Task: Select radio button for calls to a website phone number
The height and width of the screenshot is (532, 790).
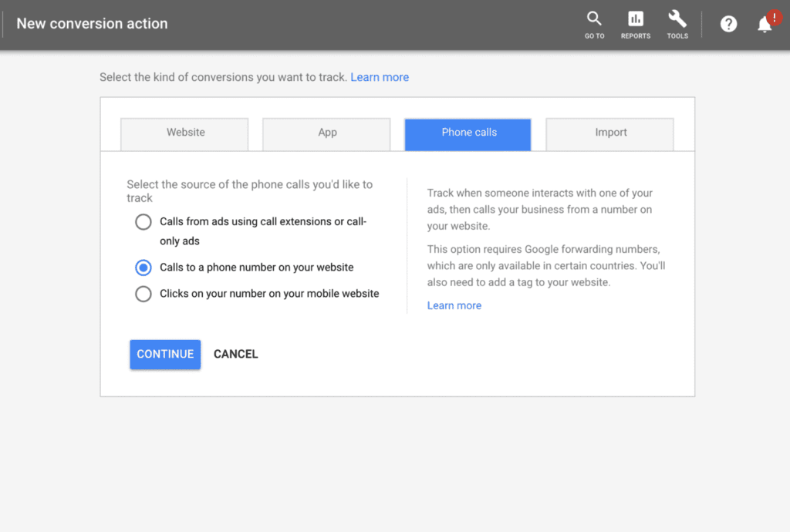Action: (143, 268)
